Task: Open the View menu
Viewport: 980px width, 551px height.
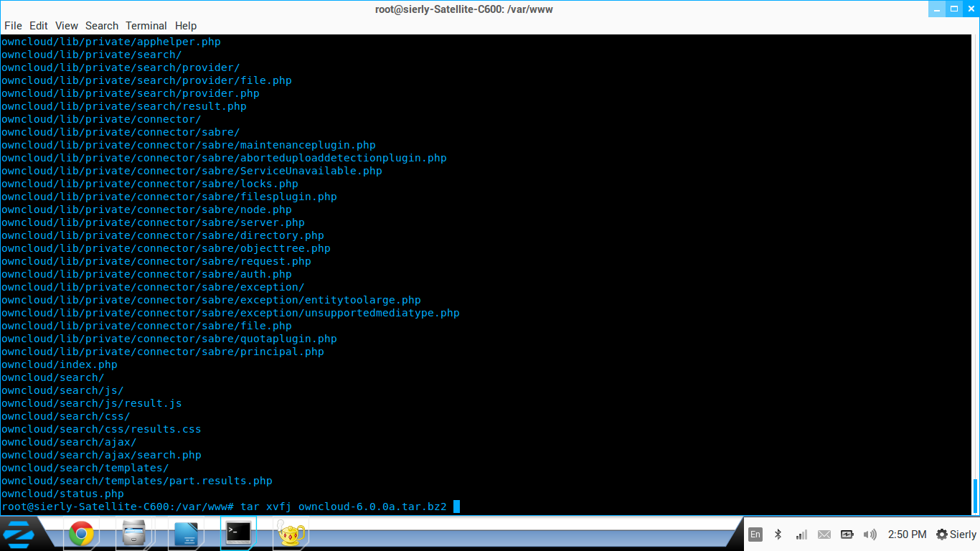Action: 67,26
